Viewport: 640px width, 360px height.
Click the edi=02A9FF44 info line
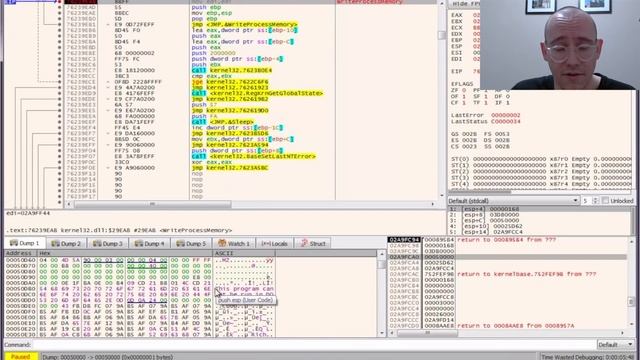click(x=28, y=213)
